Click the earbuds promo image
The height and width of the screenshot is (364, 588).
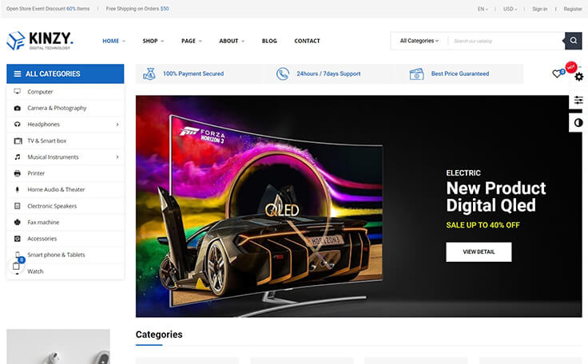point(58,346)
